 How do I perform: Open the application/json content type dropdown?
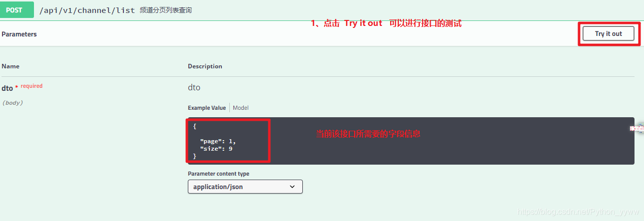[x=245, y=187]
